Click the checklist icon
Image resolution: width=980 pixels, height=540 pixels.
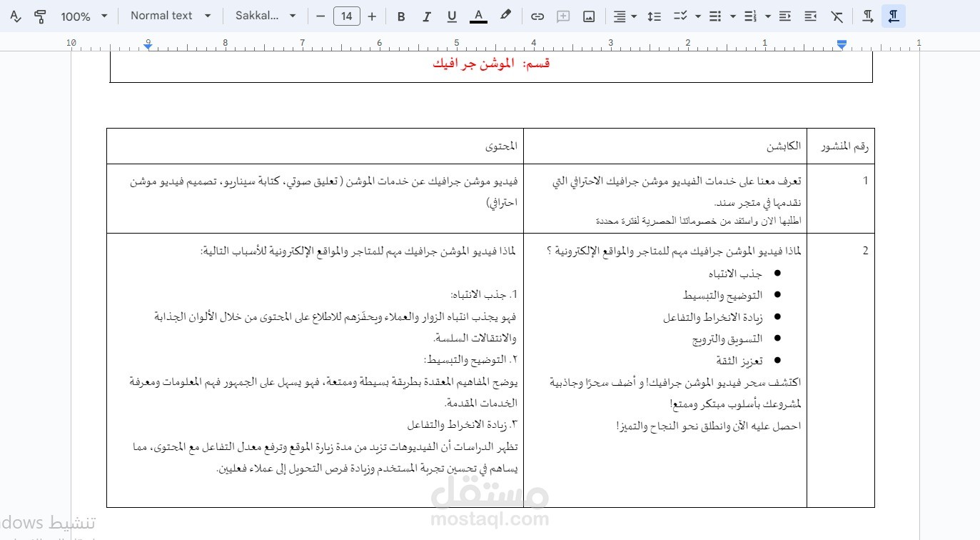[681, 16]
